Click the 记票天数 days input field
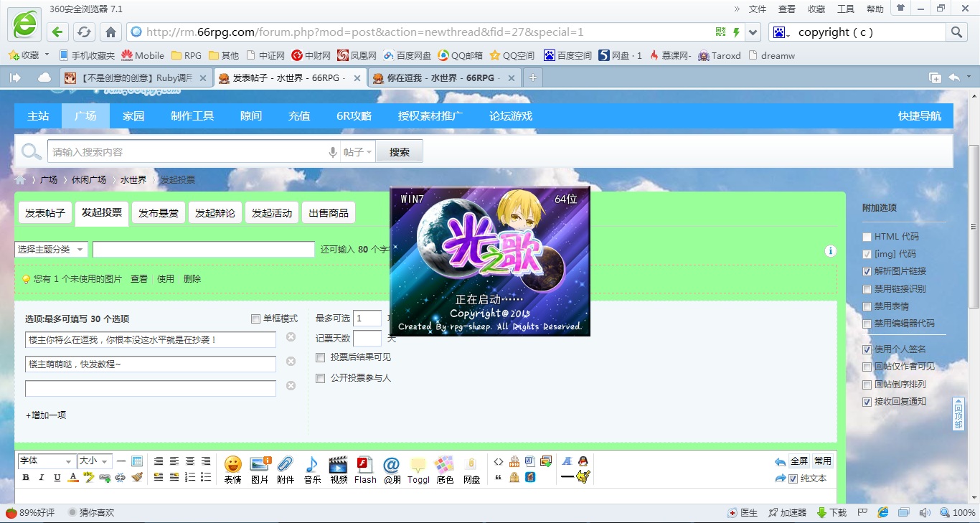Screen dimensions: 980x523 pos(367,339)
